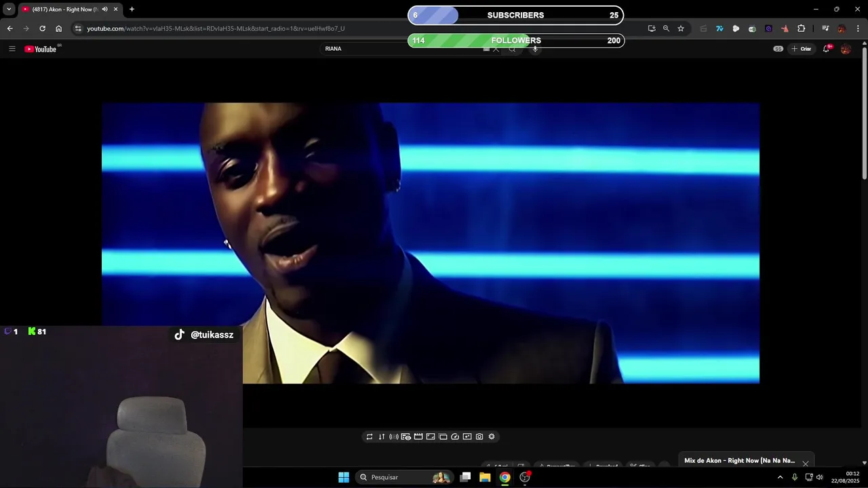This screenshot has height=488, width=868.
Task: Open the Chrome extensions puzzle menu
Action: 802,28
